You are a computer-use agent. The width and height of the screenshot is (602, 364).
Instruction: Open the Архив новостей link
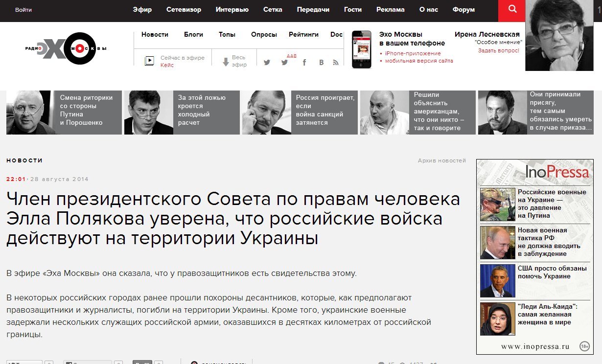coord(441,160)
